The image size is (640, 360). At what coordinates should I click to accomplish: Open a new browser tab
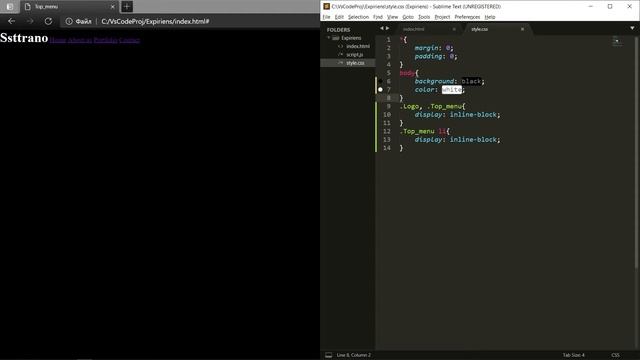click(127, 7)
